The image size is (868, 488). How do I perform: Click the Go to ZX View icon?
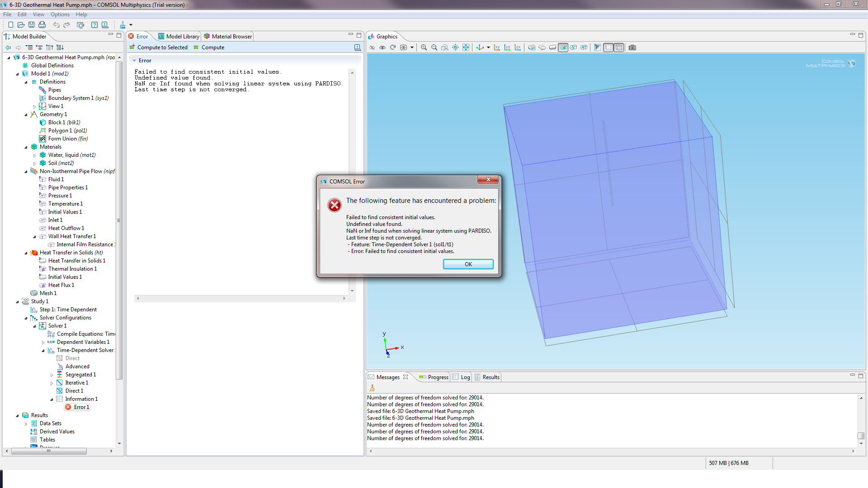click(518, 47)
